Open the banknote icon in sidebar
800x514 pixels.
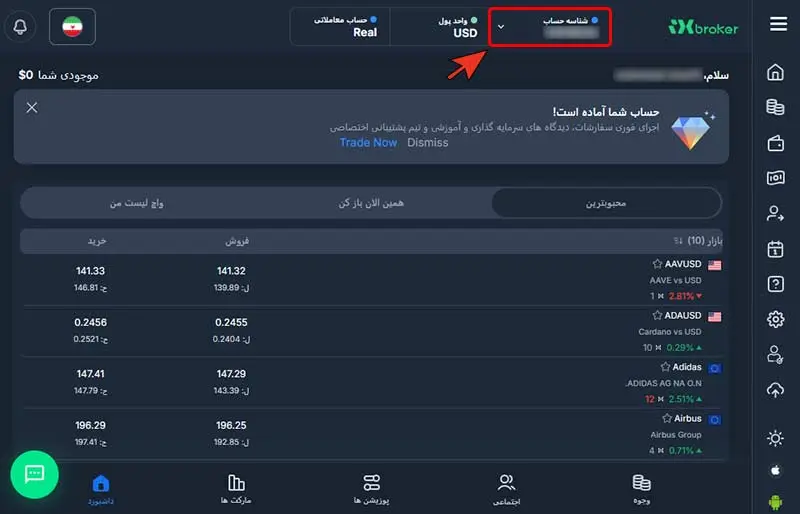click(775, 178)
